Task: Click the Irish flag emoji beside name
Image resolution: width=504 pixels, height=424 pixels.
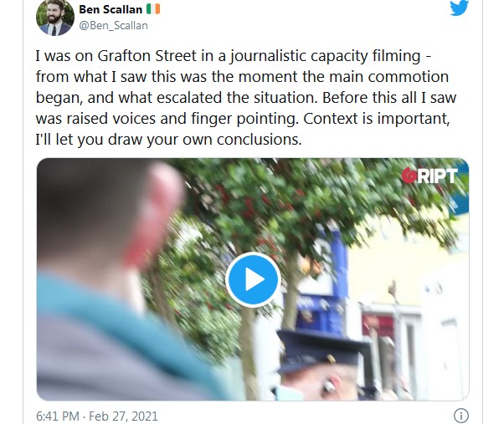Action: [153, 9]
